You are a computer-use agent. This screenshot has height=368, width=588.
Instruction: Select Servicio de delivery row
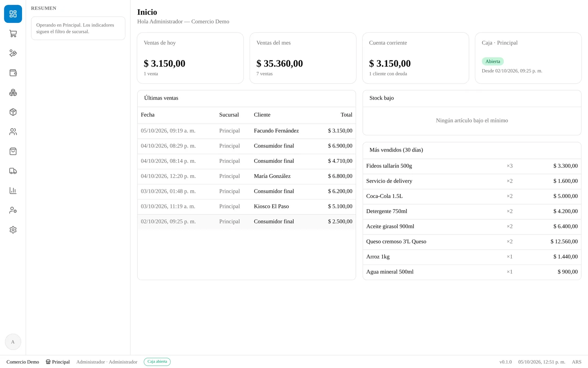coord(472,181)
